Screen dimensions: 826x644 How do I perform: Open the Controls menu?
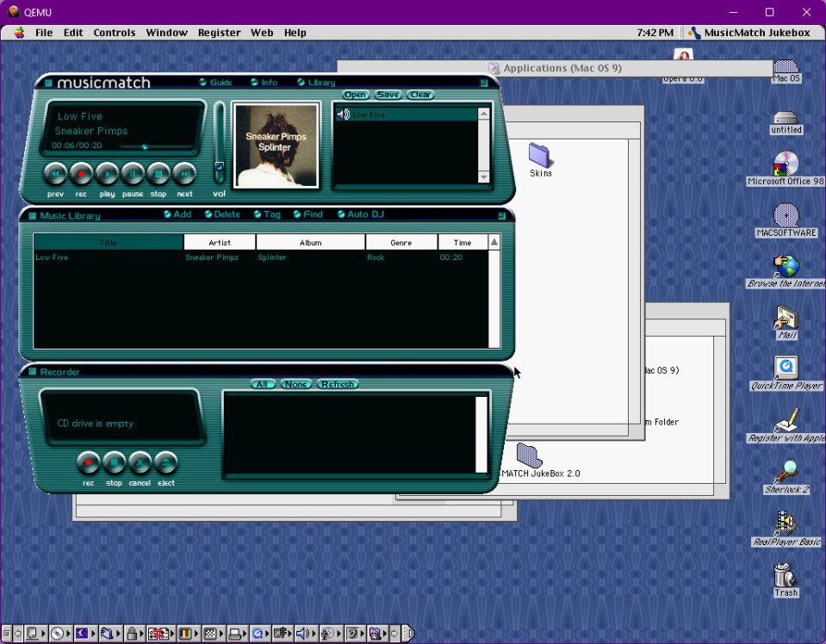(115, 33)
